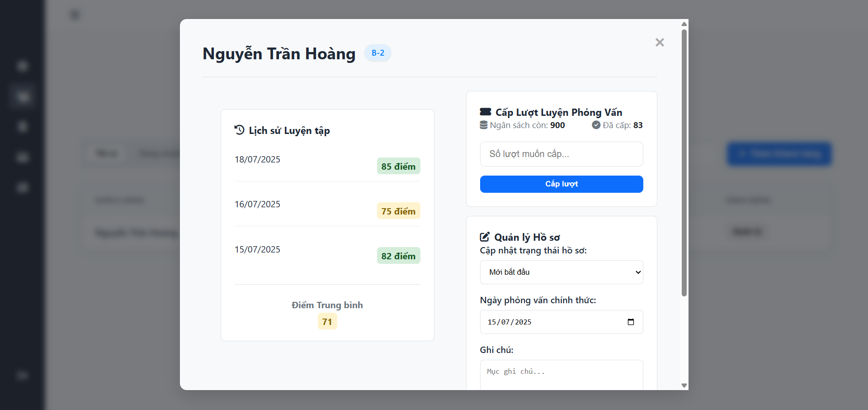Click the "85 điểm" score badge

coord(398,166)
